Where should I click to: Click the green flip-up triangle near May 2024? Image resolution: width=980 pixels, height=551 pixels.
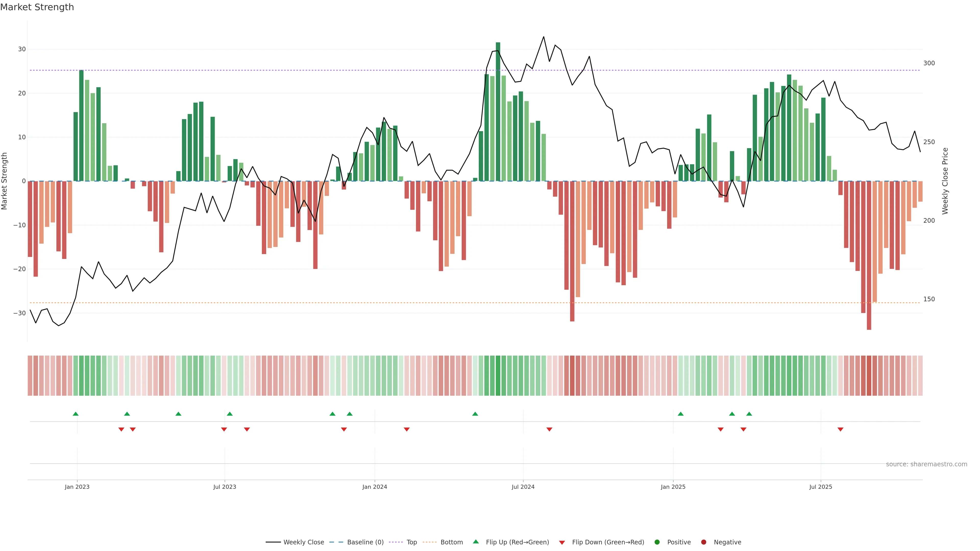point(475,414)
